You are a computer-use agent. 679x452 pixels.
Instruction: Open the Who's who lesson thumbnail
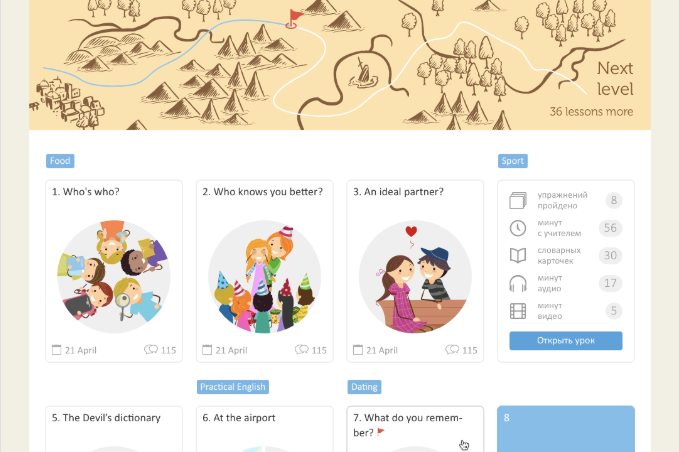tap(114, 277)
